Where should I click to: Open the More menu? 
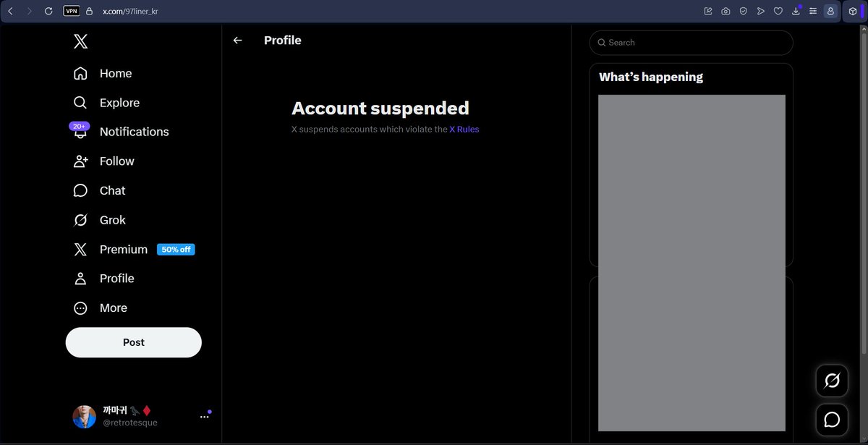pos(101,308)
